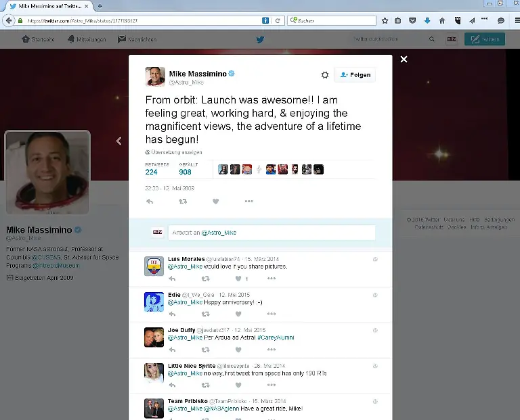Click the Nachrichten navigation item
The width and height of the screenshot is (520, 420).
(137, 39)
